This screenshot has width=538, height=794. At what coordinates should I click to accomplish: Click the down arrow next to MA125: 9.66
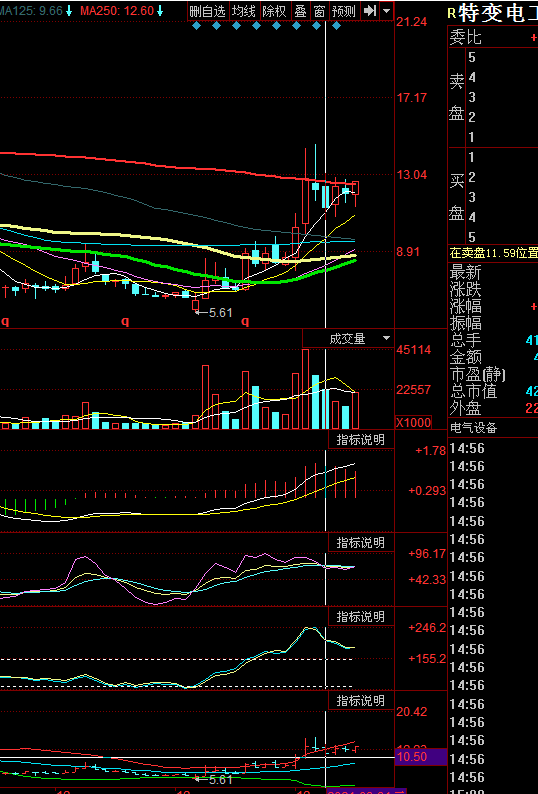coord(69,11)
